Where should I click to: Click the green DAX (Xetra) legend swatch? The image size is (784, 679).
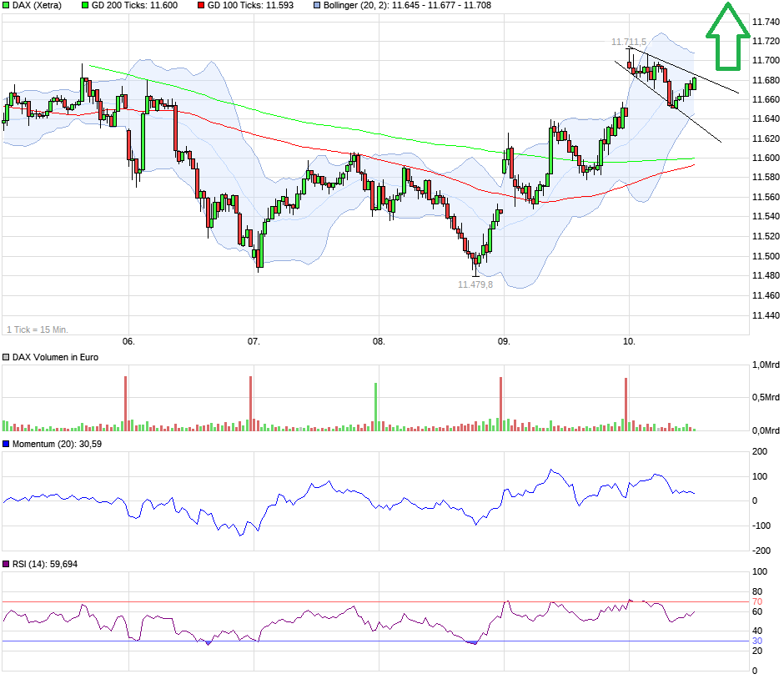(6, 6)
